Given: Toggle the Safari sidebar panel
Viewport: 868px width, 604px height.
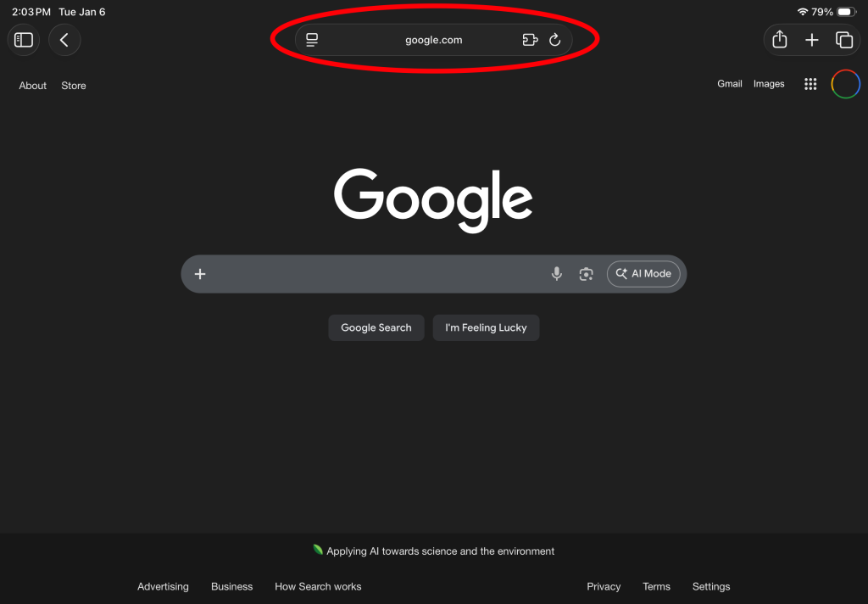Looking at the screenshot, I should 23,40.
